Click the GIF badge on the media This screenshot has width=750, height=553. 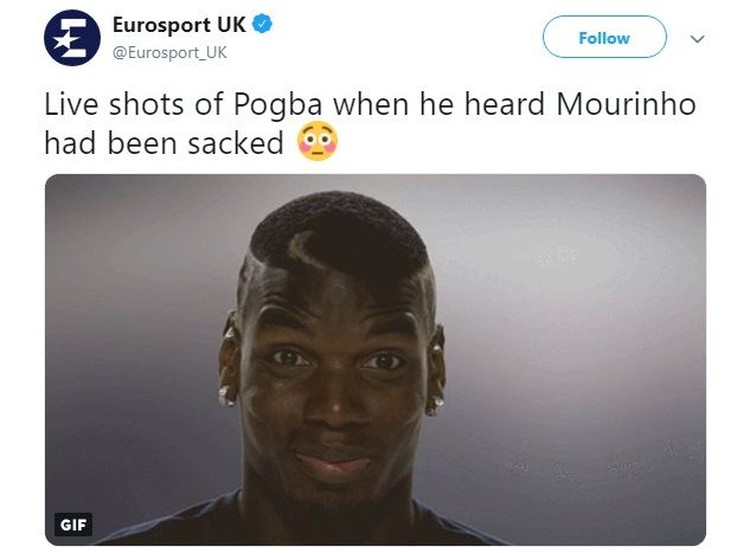coord(73,524)
